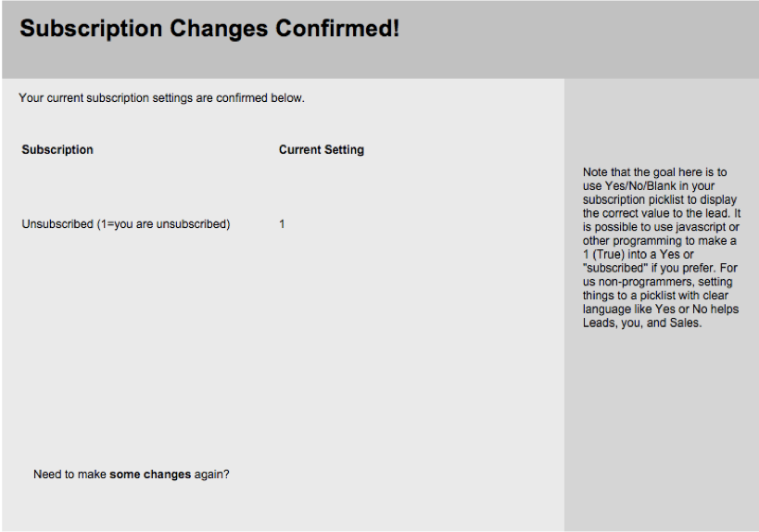Click 'subscription picklist to display' note line
Viewport: 759px width, 532px height.
(659, 199)
